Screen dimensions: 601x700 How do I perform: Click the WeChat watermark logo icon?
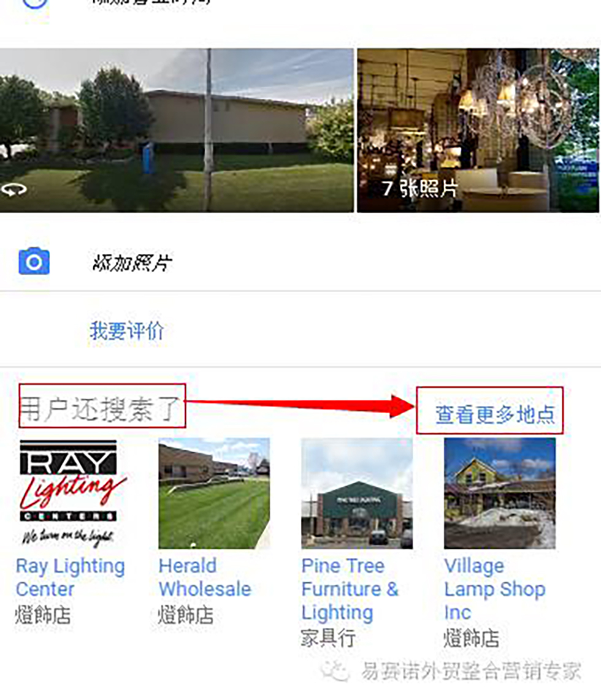coord(335,671)
